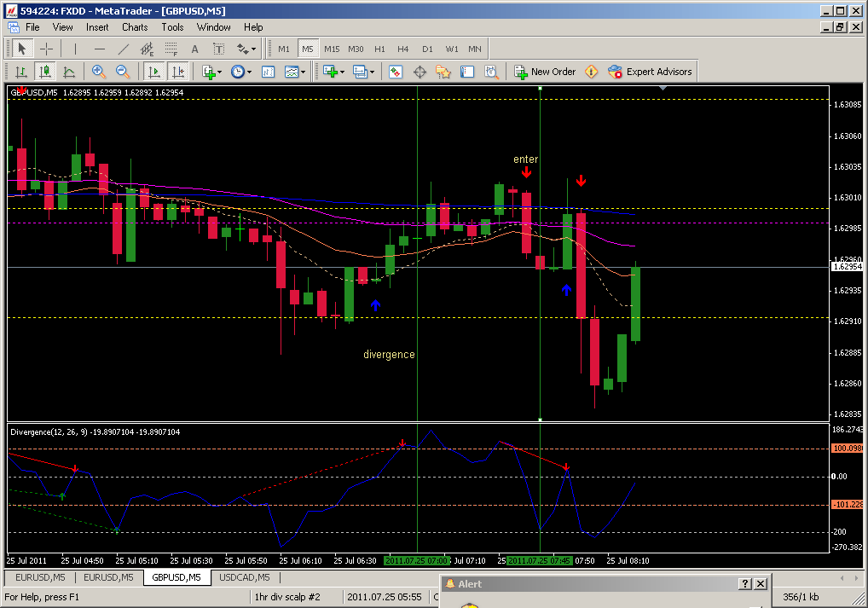Open the Terminal panel icon
868x608 pixels.
[x=467, y=72]
